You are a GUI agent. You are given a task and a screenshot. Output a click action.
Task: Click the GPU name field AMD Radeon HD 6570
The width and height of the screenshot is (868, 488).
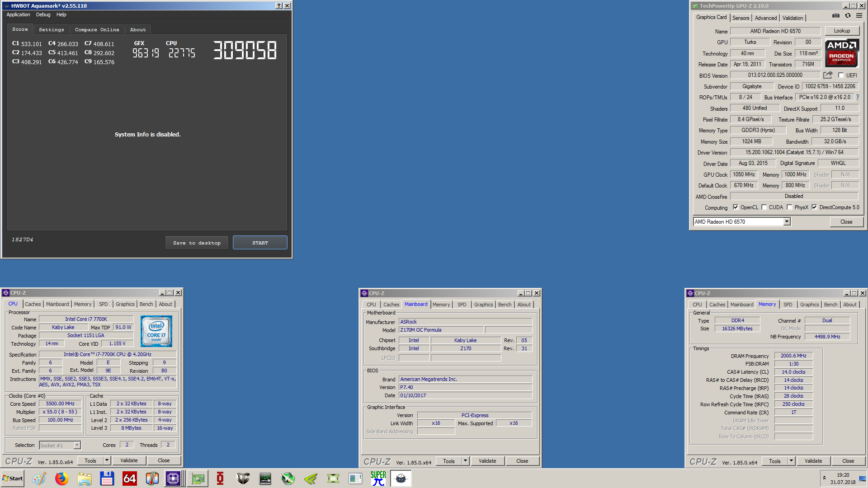(775, 31)
